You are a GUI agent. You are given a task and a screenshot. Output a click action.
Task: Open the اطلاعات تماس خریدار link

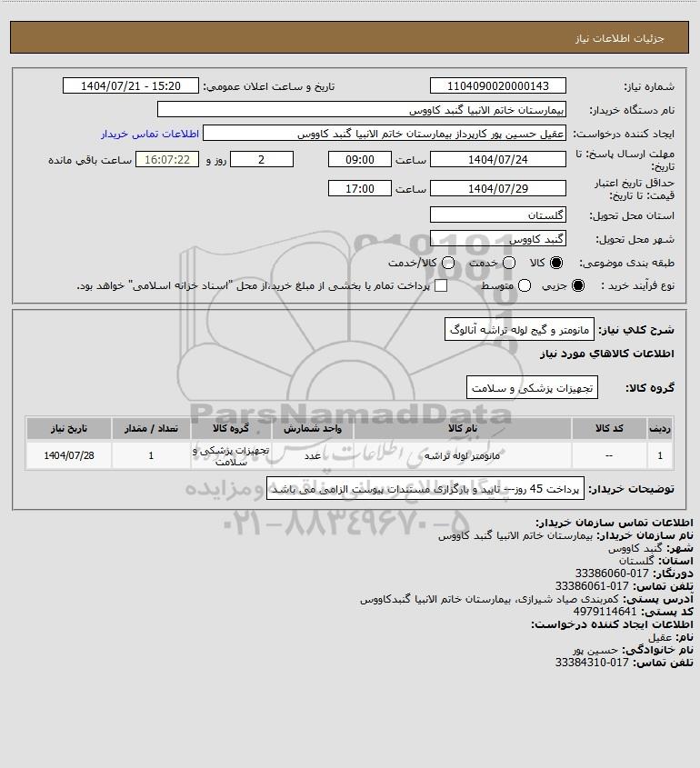pos(150,134)
